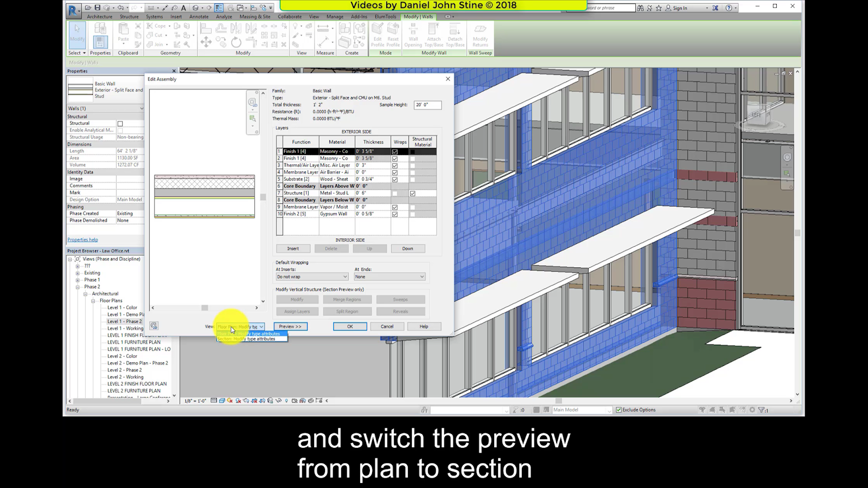The height and width of the screenshot is (488, 868).
Task: Enable the Structural checkbox in Properties
Action: 120,123
